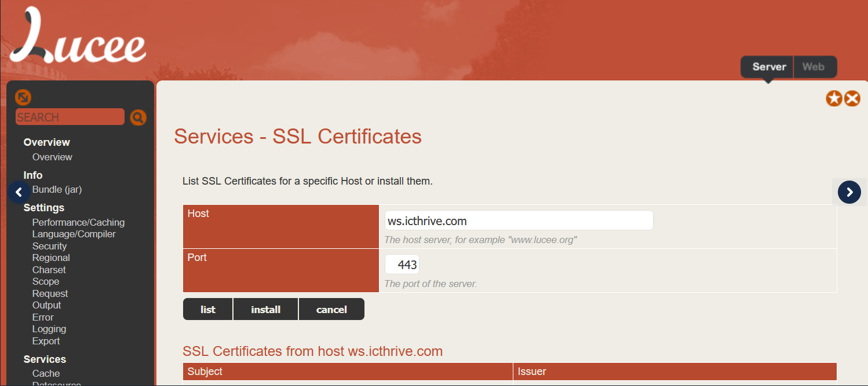Click the Lucee logo
This screenshot has height=386, width=868.
coord(78,35)
